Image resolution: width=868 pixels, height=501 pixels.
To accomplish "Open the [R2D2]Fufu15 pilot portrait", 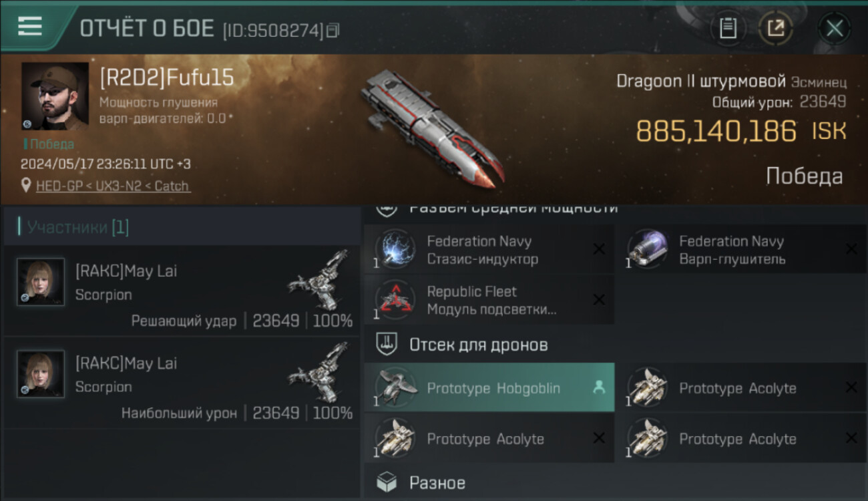I will [55, 96].
